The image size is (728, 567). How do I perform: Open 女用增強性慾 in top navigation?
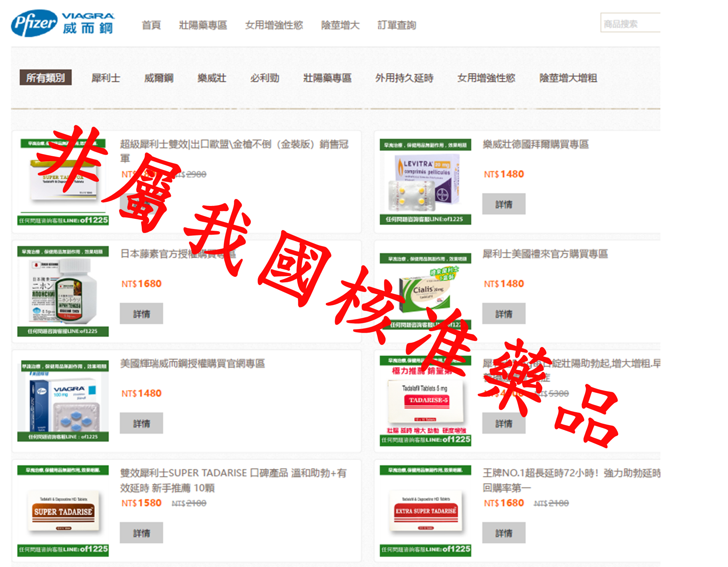tap(274, 25)
